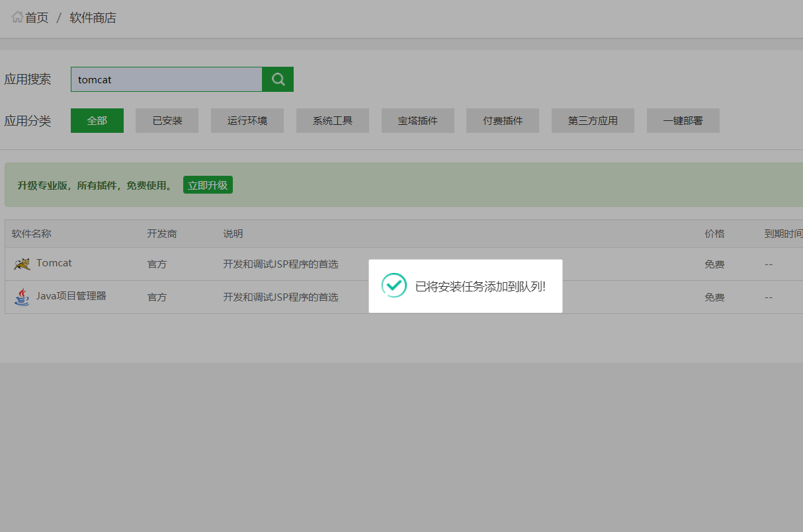Click the green search magnifier button
This screenshot has height=532, width=803.
tap(278, 79)
